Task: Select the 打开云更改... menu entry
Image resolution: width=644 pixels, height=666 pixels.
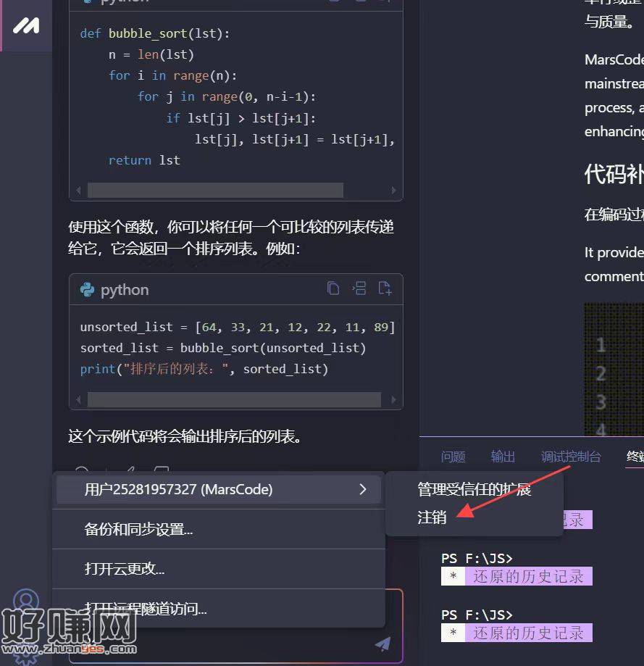Action: (x=218, y=569)
